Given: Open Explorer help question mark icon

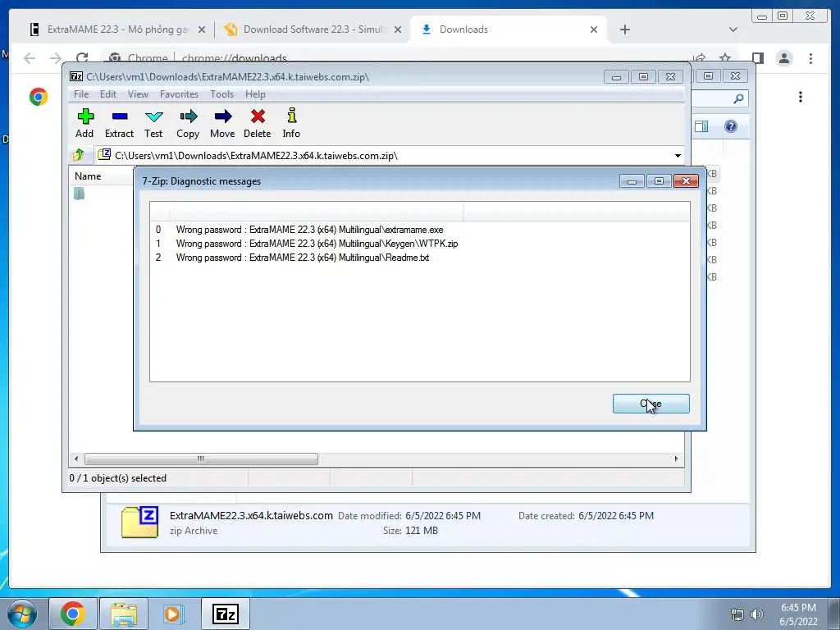Looking at the screenshot, I should click(731, 126).
